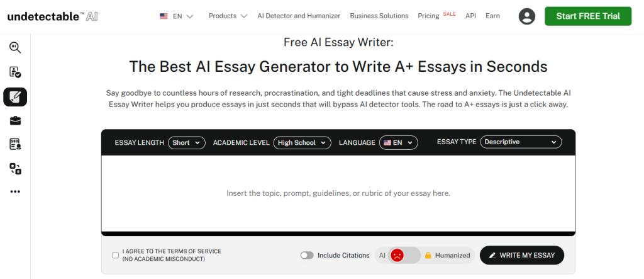
Task: Click the US flag in the header
Action: (x=164, y=16)
